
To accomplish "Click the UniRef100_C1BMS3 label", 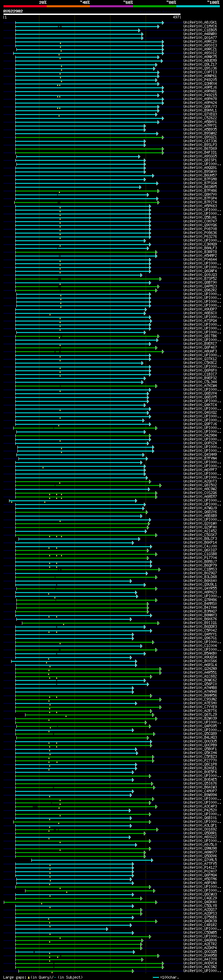I will (x=200, y=569).
